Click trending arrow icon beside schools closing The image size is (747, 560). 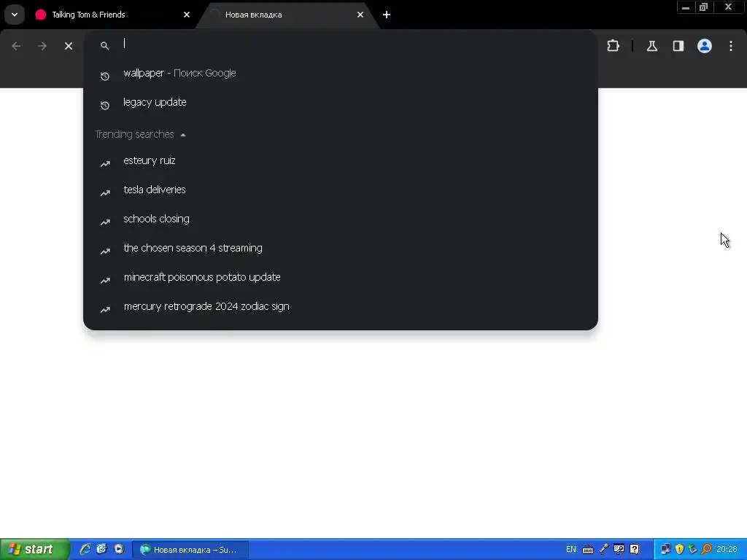pos(105,222)
